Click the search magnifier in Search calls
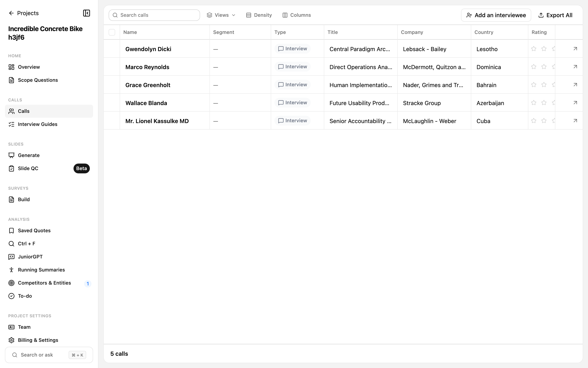This screenshot has height=368, width=588. pos(115,15)
